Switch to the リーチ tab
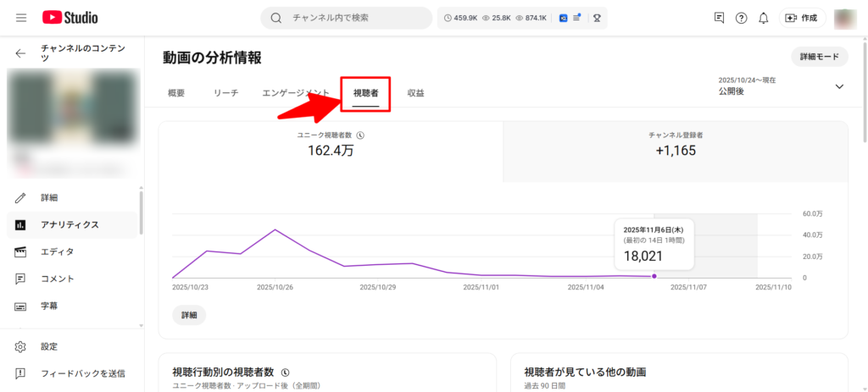Image resolution: width=868 pixels, height=392 pixels. pyautogui.click(x=225, y=92)
